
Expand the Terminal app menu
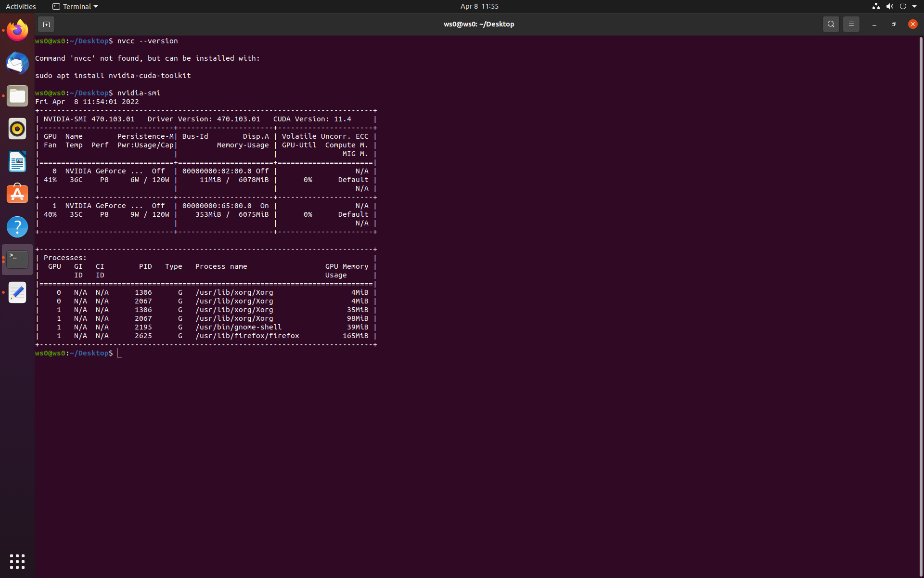coord(75,6)
